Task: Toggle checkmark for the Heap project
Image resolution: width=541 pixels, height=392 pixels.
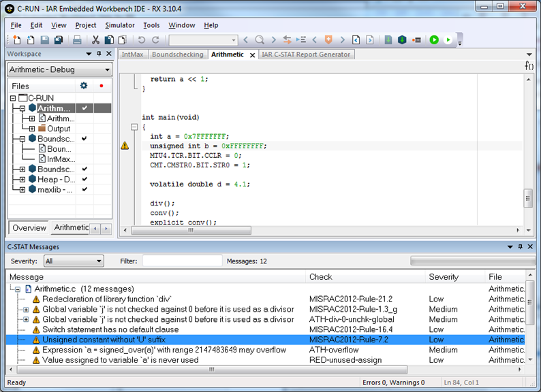Action: [84, 180]
